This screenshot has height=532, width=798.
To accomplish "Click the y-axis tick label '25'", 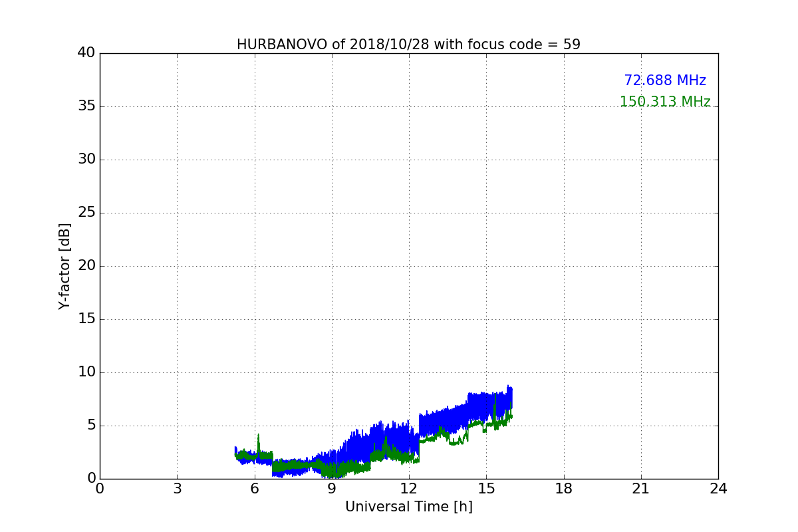I will click(86, 213).
